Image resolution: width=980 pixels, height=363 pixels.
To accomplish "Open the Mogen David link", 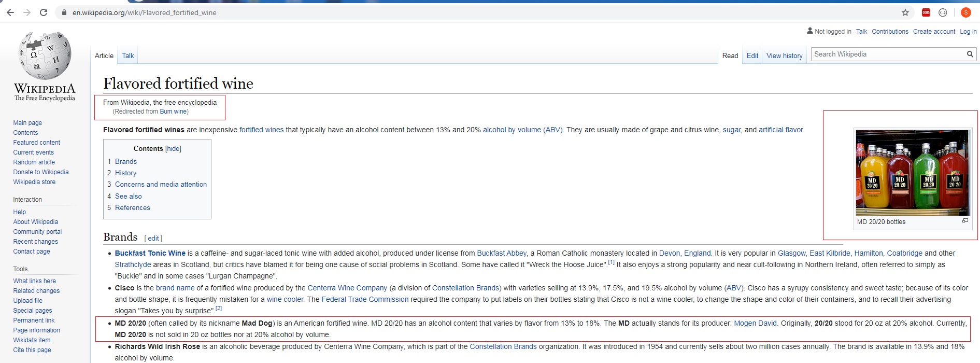I will tap(755, 323).
